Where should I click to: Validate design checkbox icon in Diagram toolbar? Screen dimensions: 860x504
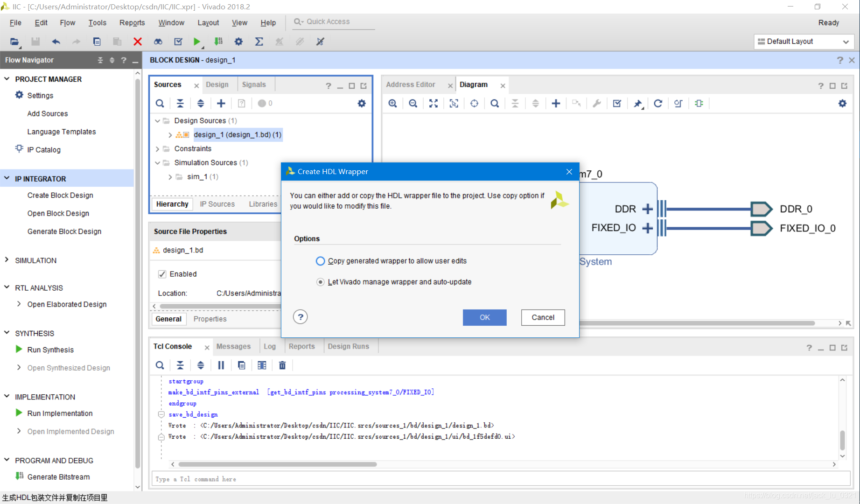(x=617, y=104)
